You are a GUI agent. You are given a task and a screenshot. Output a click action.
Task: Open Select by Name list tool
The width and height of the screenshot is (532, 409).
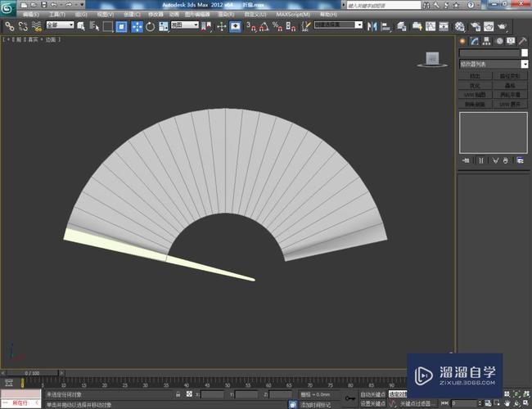point(94,26)
